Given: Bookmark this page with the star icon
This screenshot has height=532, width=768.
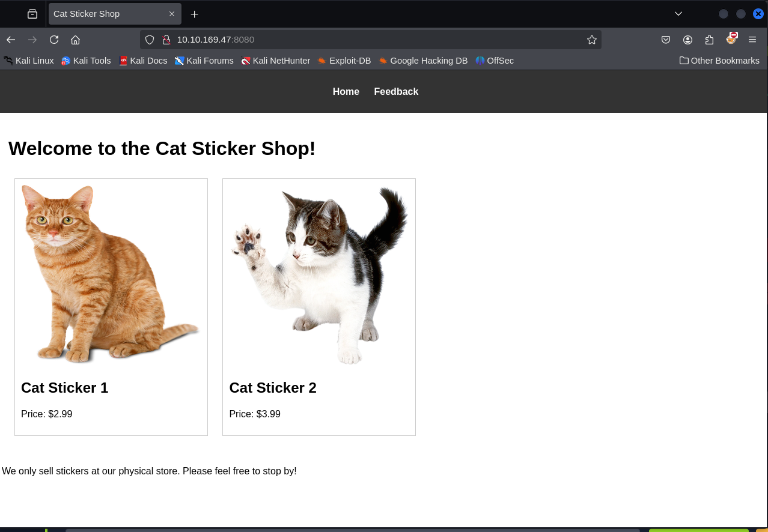Looking at the screenshot, I should tap(591, 40).
